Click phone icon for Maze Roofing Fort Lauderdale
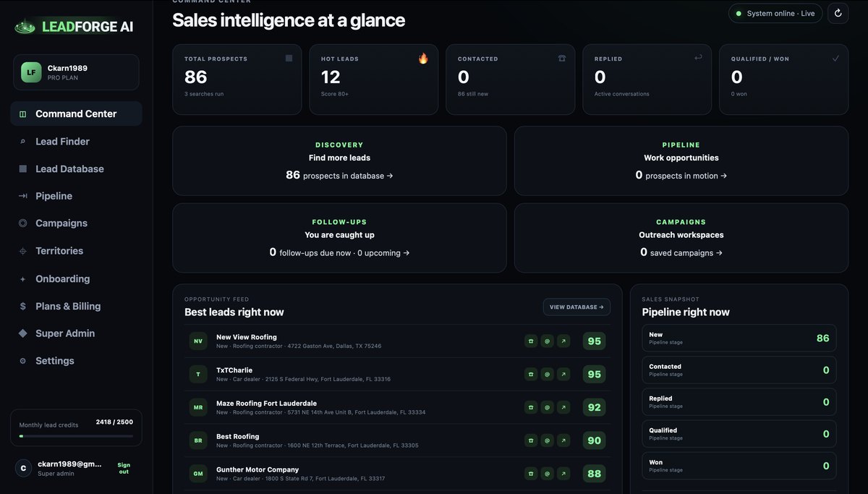Screen dimensions: 868x494 (x=531, y=407)
